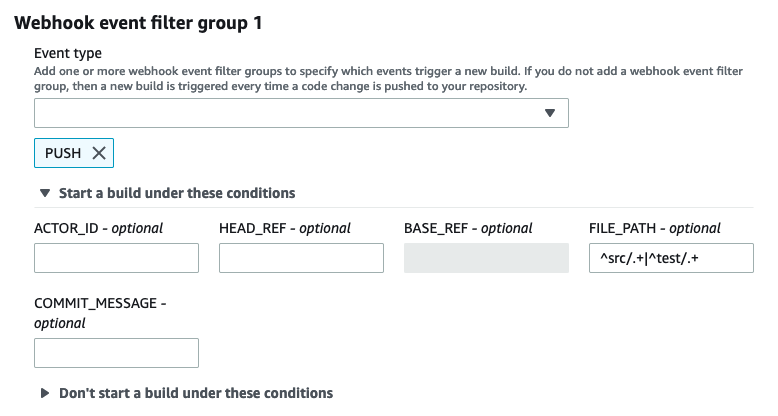Click 'Start a build under these conditions' label

[x=177, y=193]
